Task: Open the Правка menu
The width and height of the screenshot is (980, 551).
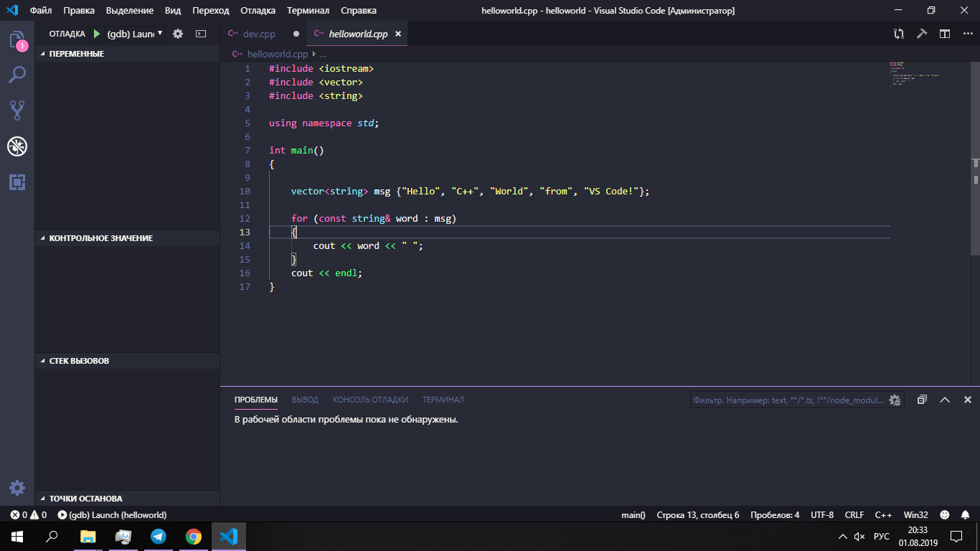Action: 79,11
